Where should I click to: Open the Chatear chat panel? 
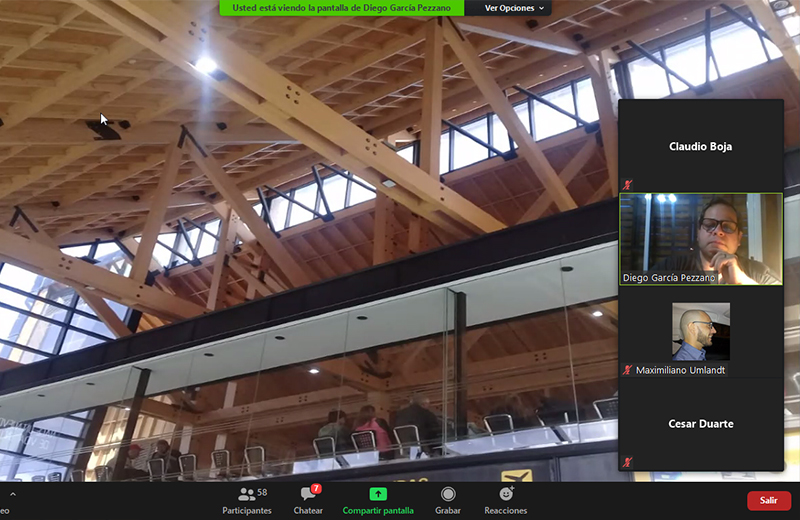pyautogui.click(x=308, y=500)
